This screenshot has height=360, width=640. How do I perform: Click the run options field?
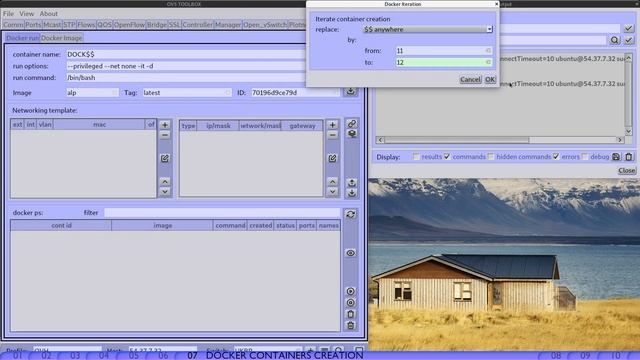tap(186, 66)
